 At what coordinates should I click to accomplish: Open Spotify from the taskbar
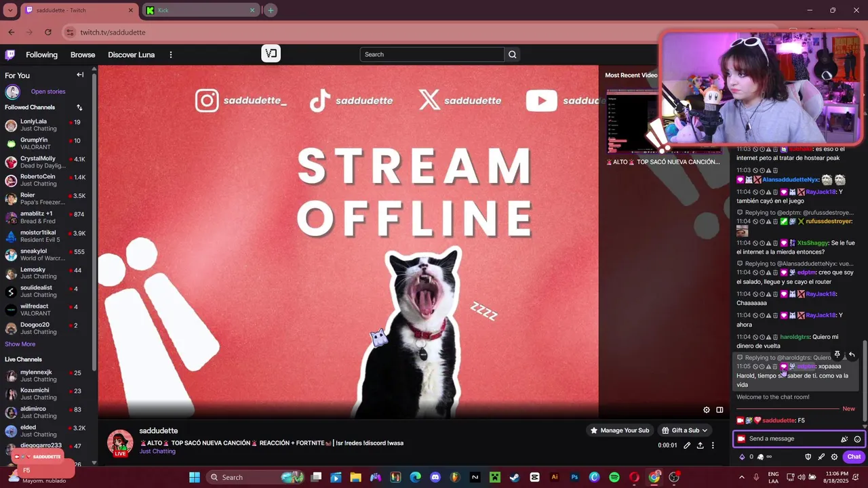pos(614,477)
